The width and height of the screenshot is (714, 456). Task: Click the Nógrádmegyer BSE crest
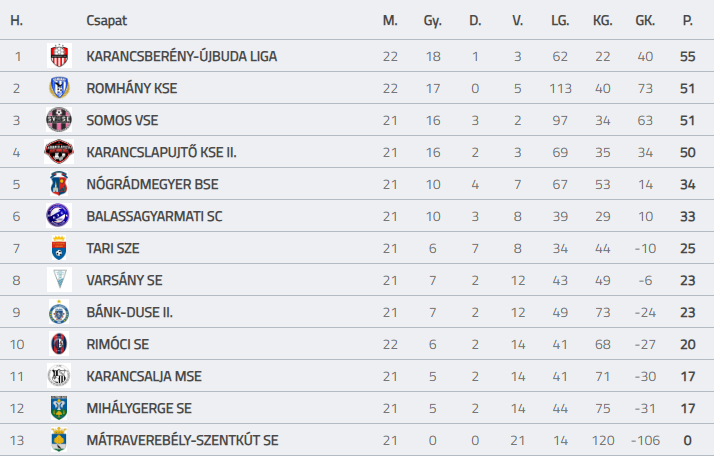[x=59, y=184]
